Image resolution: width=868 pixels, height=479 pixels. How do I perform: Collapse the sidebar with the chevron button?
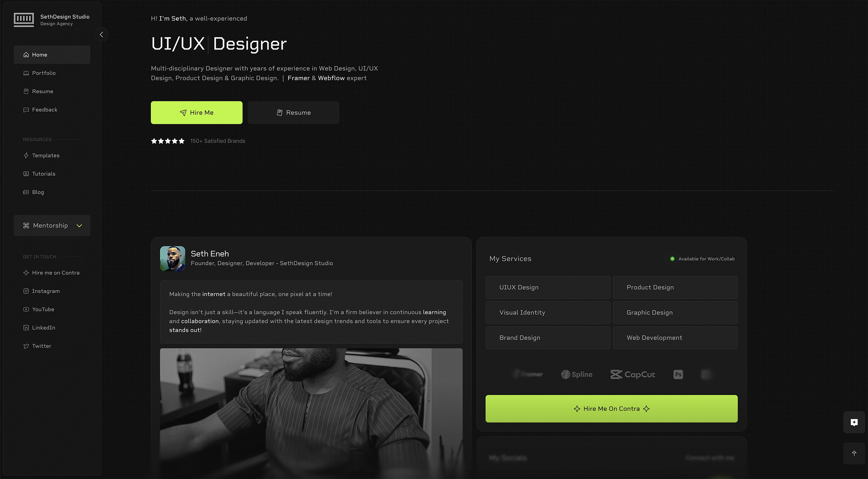pyautogui.click(x=101, y=35)
